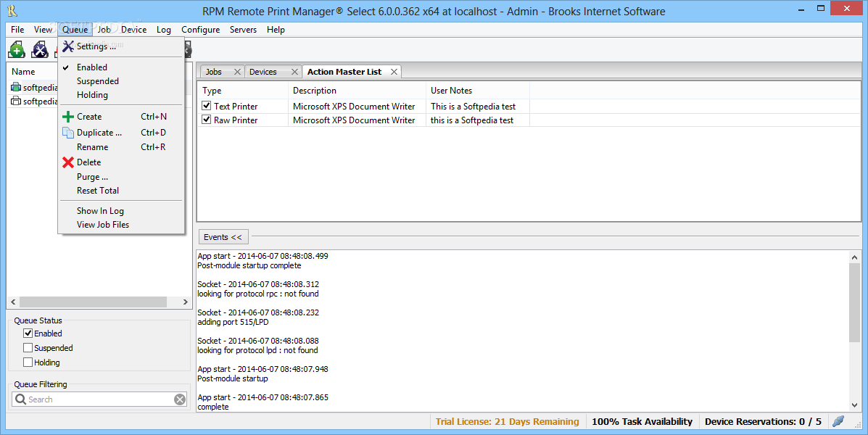This screenshot has width=868, height=435.
Task: Click the queue list scroll right arrow
Action: pyautogui.click(x=186, y=302)
